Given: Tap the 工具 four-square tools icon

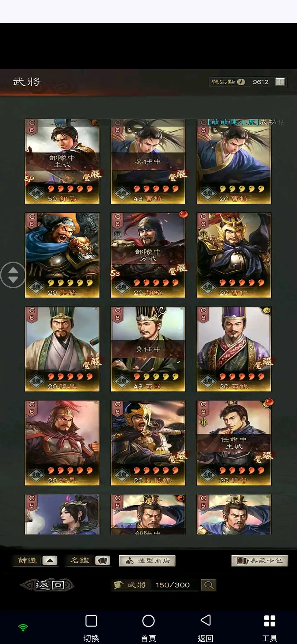Looking at the screenshot, I should coord(270,621).
